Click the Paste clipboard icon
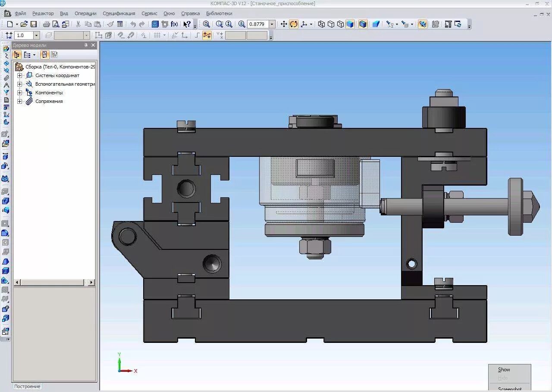Viewport: 552px width, 392px height. (x=97, y=24)
